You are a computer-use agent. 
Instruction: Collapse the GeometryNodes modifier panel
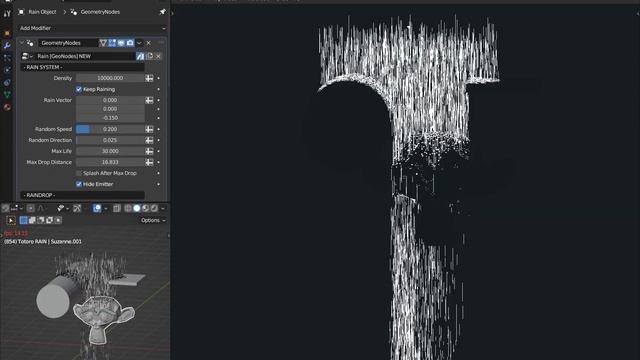(x=22, y=43)
